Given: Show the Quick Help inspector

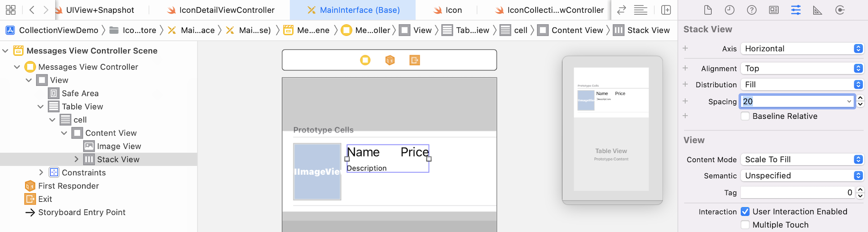Looking at the screenshot, I should click(x=752, y=10).
